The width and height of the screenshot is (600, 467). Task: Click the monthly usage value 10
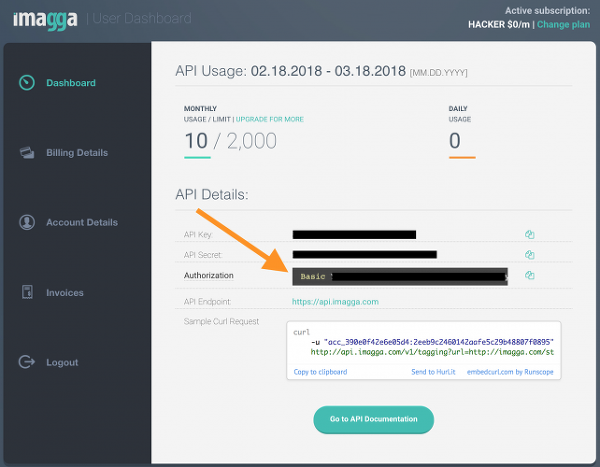point(196,141)
